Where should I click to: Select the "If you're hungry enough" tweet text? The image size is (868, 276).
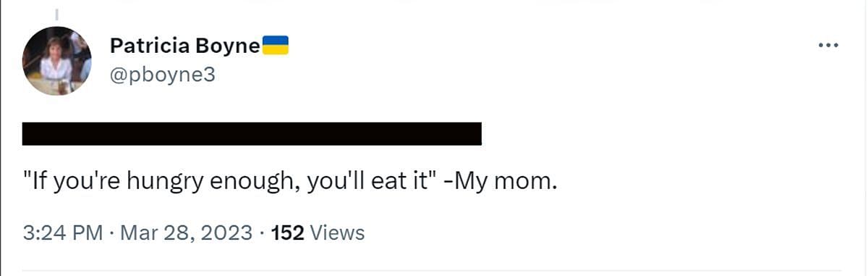pos(290,181)
